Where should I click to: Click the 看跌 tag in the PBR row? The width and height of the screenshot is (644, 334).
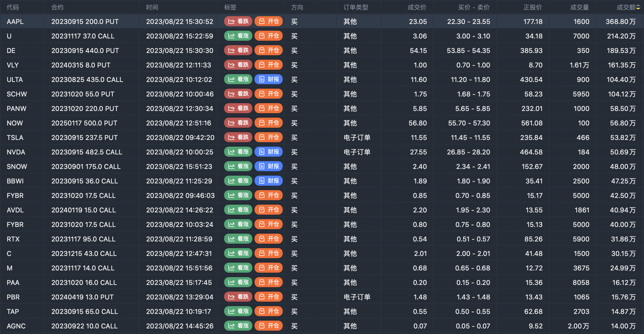[238, 297]
